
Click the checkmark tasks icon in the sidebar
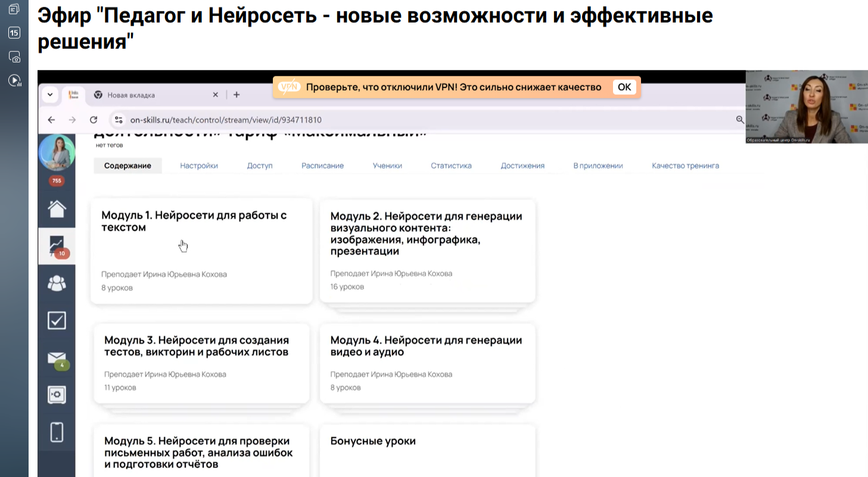pos(57,320)
